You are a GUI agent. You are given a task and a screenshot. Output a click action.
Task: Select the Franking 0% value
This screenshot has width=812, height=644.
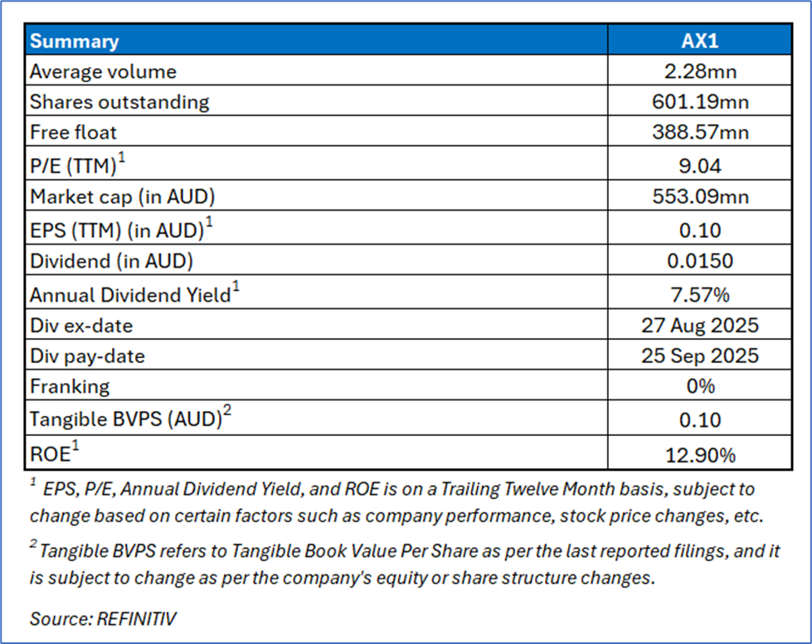(x=699, y=388)
